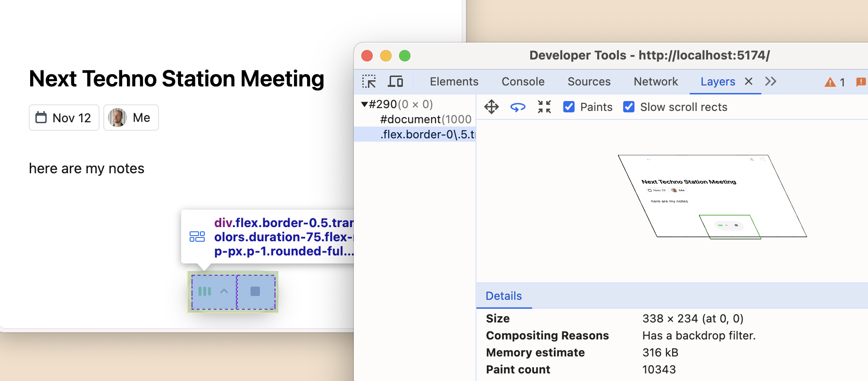
Task: Click layout icon in element tooltip
Action: (x=197, y=237)
